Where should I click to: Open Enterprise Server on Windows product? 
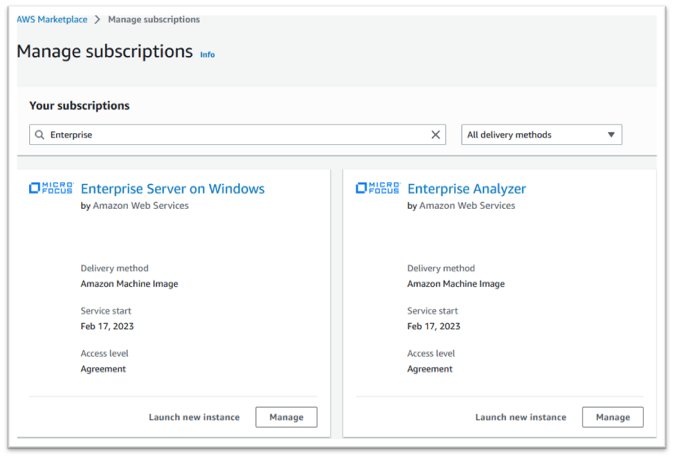(172, 188)
